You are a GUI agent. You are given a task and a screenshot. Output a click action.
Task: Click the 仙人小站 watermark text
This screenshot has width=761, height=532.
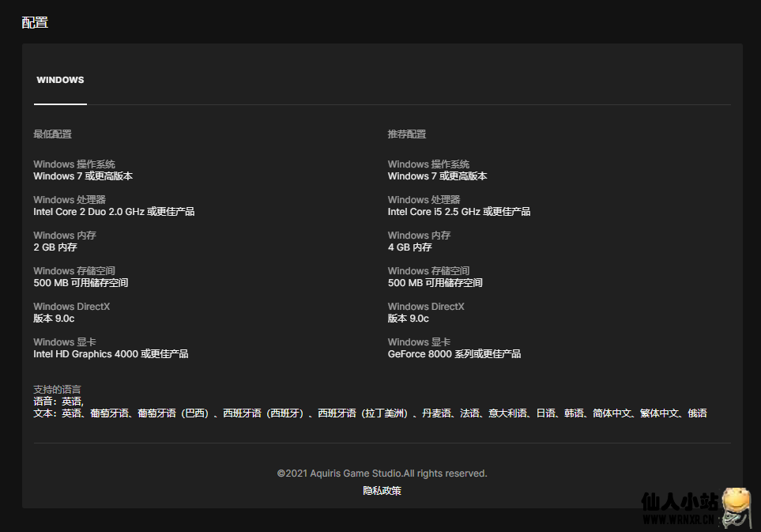[678, 503]
